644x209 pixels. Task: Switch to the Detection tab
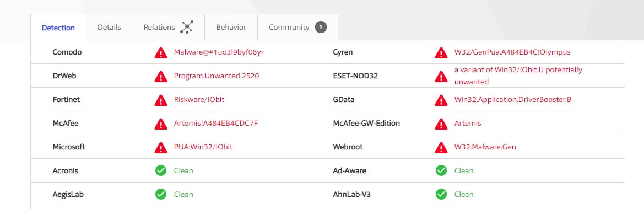point(58,28)
